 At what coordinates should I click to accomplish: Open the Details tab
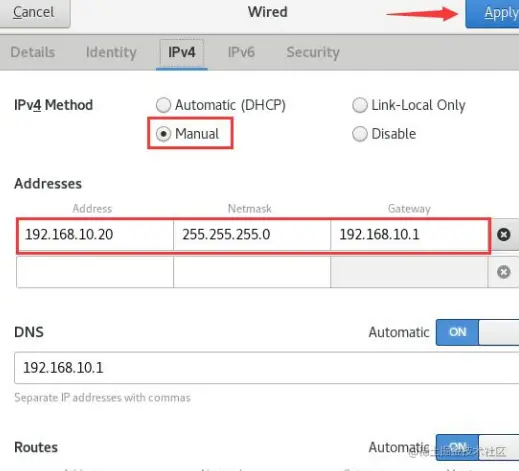tap(33, 52)
